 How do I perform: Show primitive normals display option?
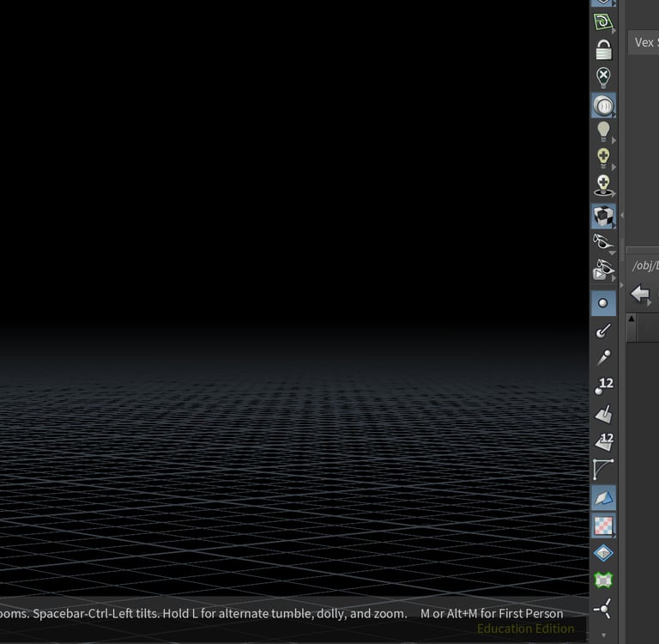click(603, 414)
